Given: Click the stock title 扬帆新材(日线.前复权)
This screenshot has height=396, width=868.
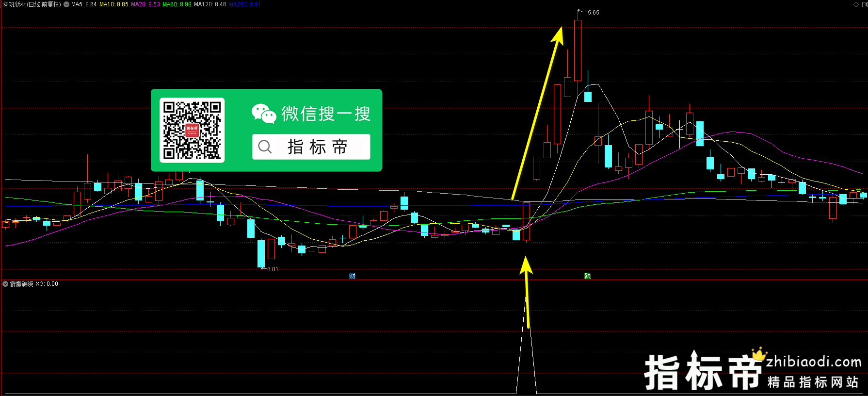Looking at the screenshot, I should coord(32,4).
